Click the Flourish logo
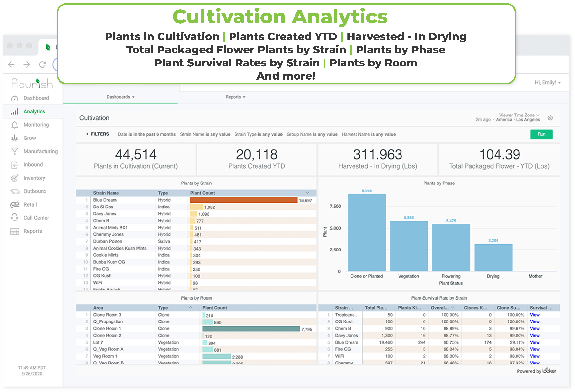Viewport: 575px width, 392px height. (32, 83)
